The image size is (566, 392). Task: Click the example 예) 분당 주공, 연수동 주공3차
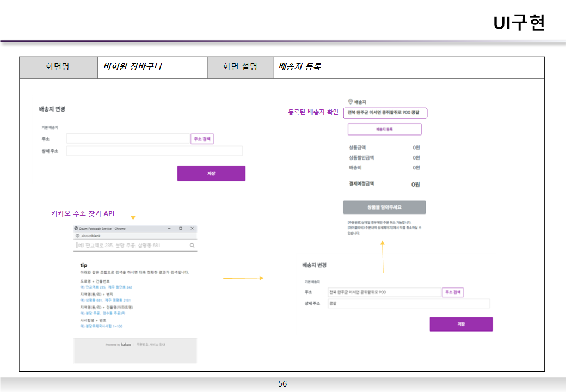click(103, 313)
